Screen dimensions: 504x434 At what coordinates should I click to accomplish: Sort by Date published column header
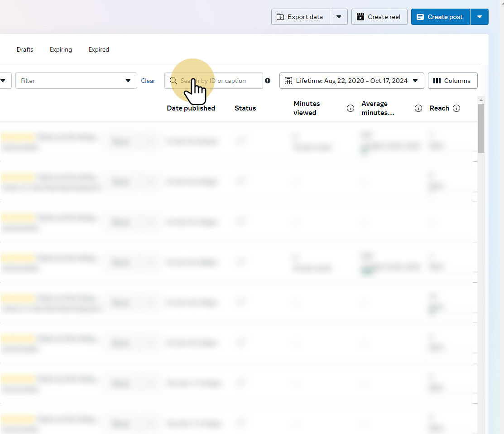tap(191, 108)
